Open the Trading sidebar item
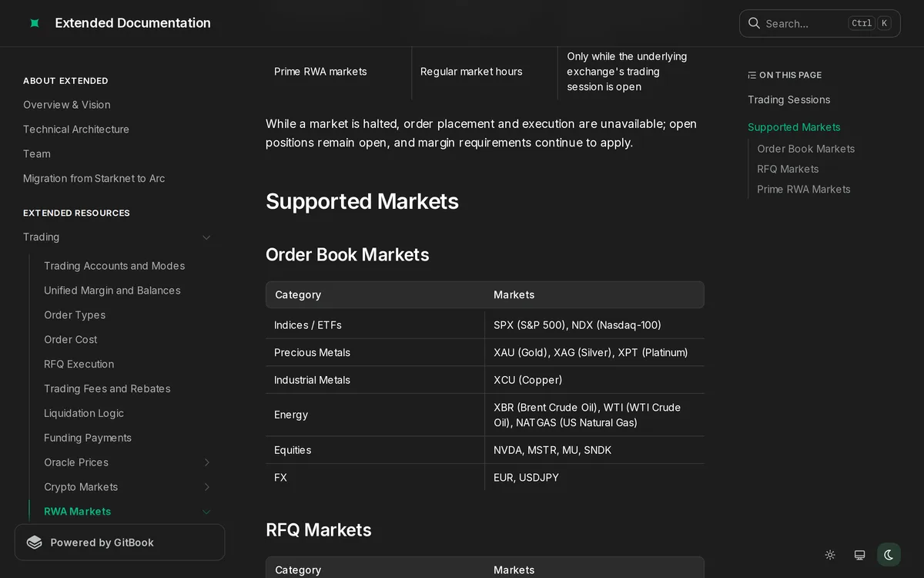This screenshot has height=578, width=924. [x=41, y=237]
